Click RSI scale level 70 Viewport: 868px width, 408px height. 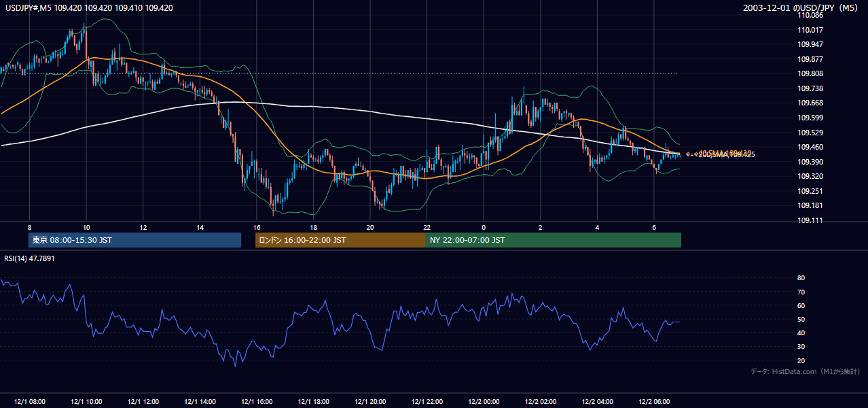tap(801, 292)
